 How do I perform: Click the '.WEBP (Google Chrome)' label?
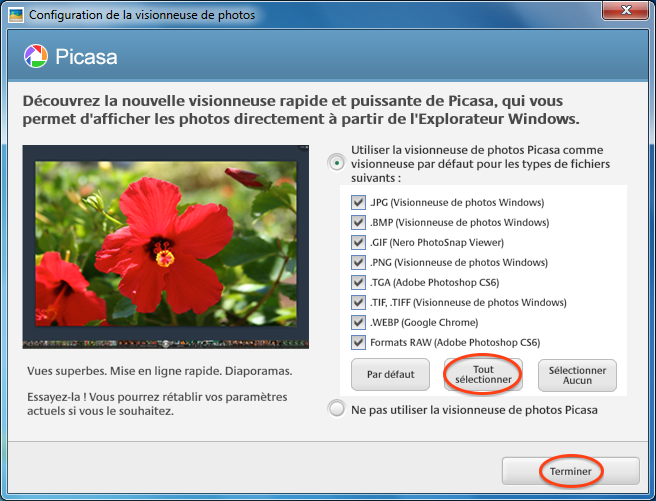424,322
